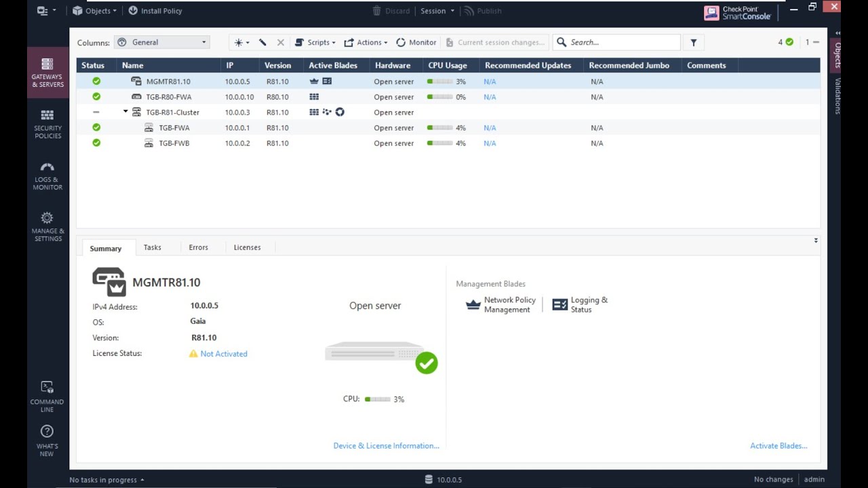
Task: Open the Scripts dropdown menu
Action: tap(315, 42)
